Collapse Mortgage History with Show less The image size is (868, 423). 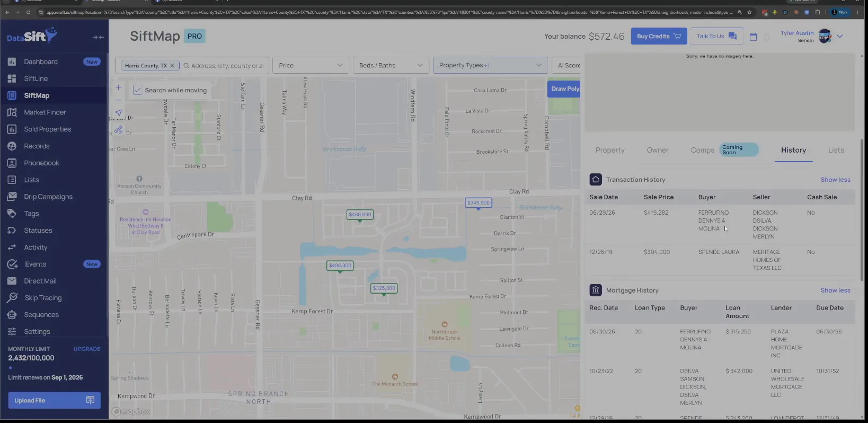point(835,290)
